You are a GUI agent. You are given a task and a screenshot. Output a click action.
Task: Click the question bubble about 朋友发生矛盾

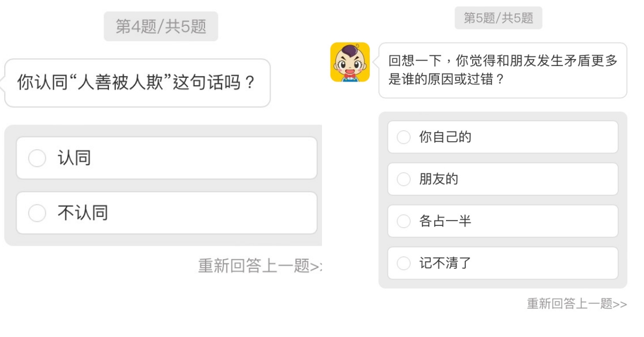[502, 70]
